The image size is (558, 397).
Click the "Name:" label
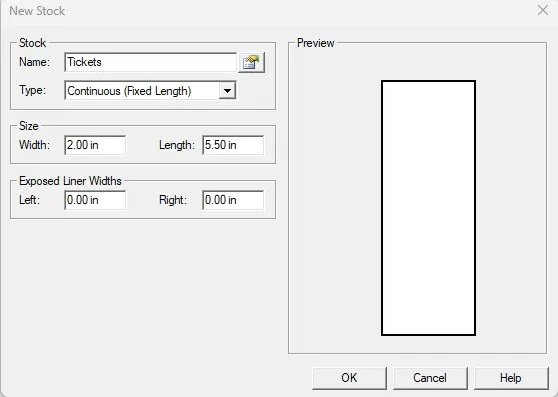point(35,62)
